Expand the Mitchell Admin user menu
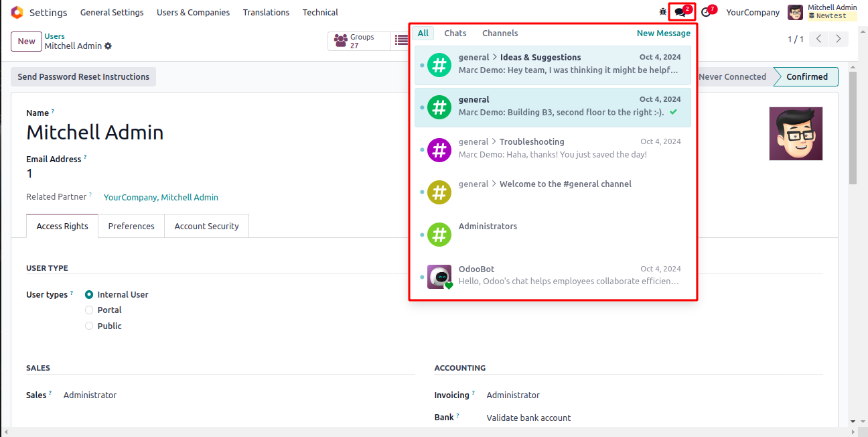This screenshot has height=437, width=868. point(822,12)
